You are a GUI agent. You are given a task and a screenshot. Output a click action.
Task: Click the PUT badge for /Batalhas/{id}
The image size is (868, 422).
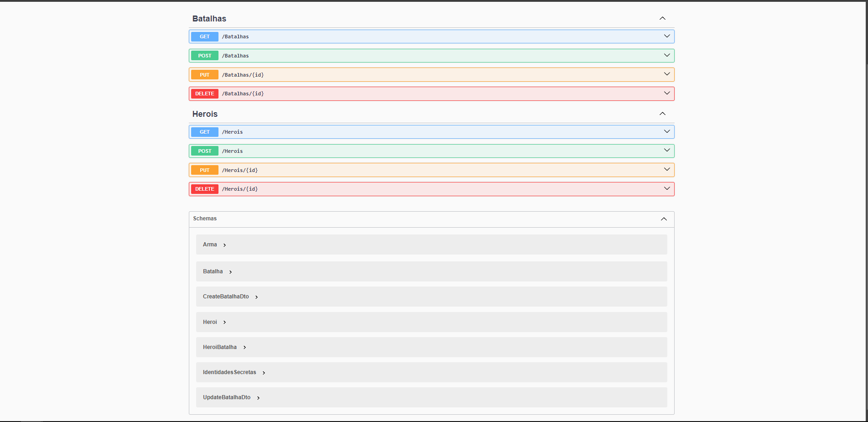click(x=204, y=75)
